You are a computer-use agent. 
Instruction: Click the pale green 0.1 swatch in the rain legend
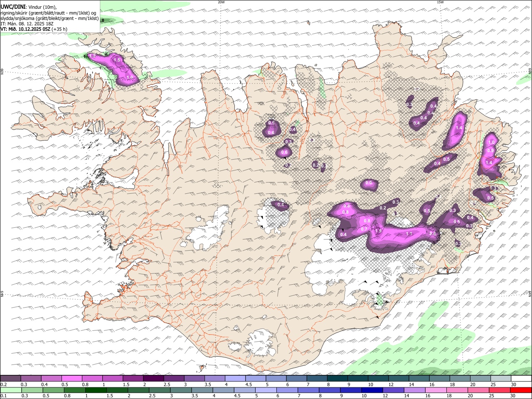point(11,390)
